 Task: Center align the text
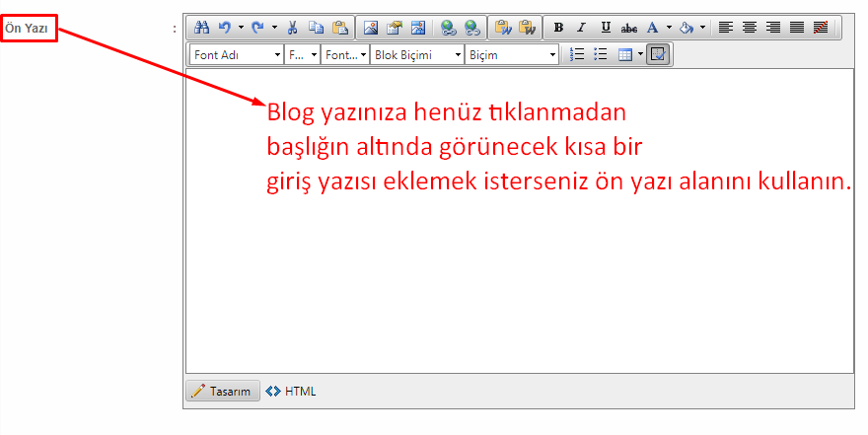pyautogui.click(x=749, y=27)
